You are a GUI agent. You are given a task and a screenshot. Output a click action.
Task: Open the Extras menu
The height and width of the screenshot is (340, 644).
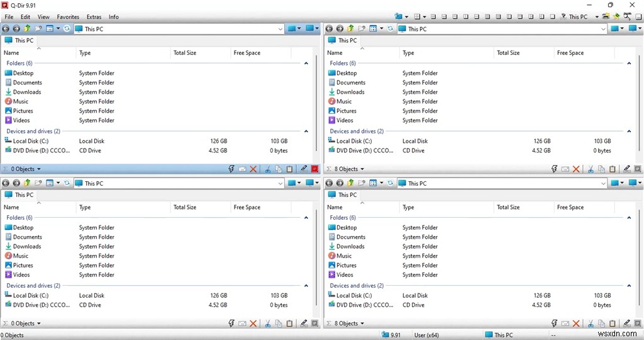[94, 17]
